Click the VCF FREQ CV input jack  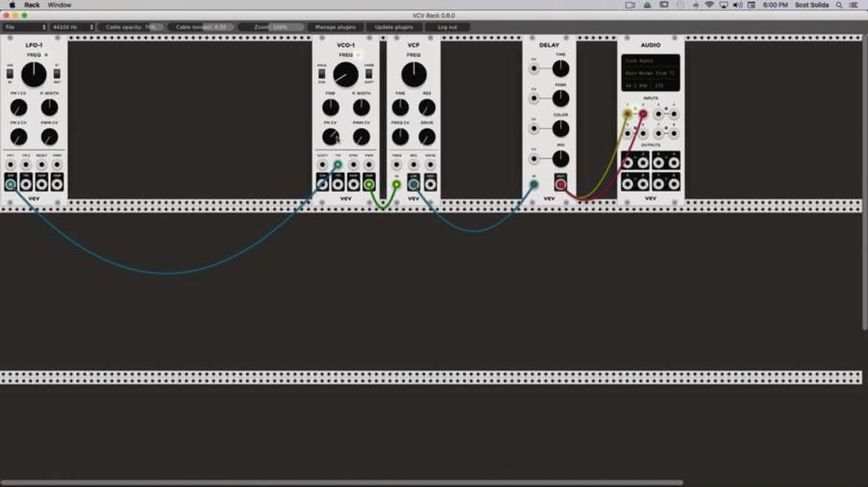point(396,165)
